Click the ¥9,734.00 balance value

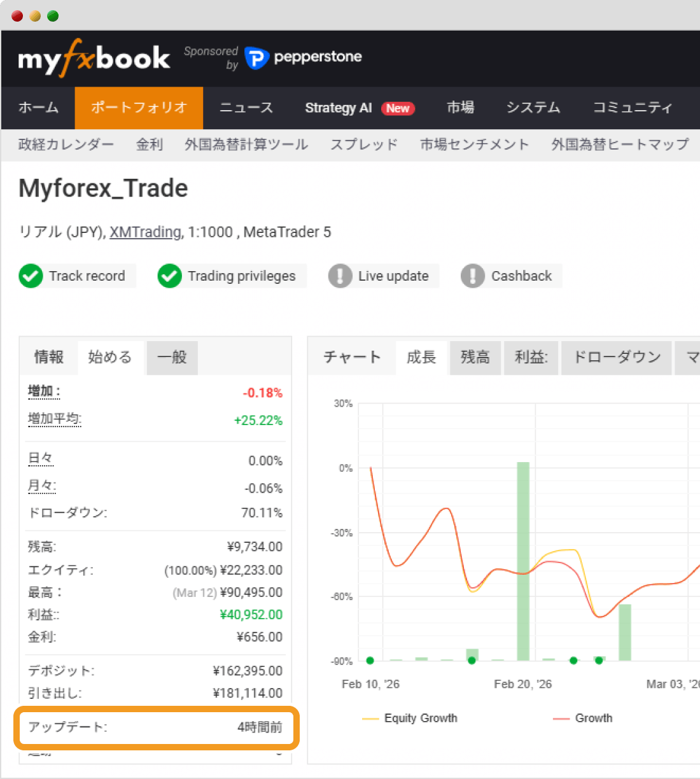[255, 547]
